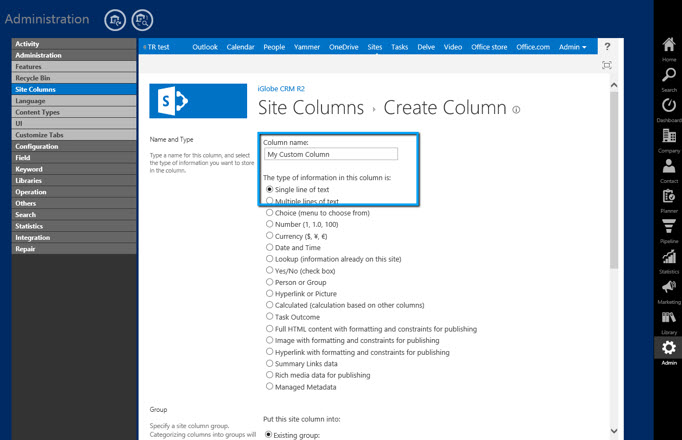682x440 pixels.
Task: Select Summary Links data radio
Action: [x=270, y=363]
